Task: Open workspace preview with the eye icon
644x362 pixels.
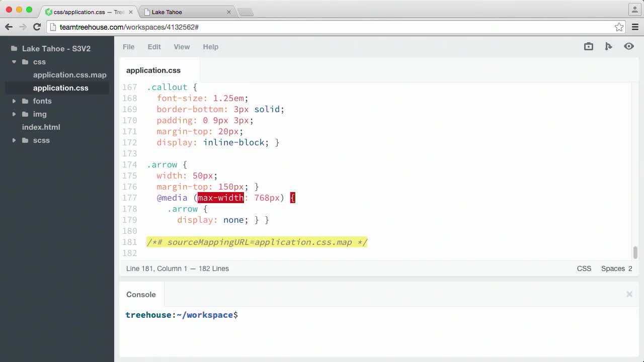Action: 628,46
